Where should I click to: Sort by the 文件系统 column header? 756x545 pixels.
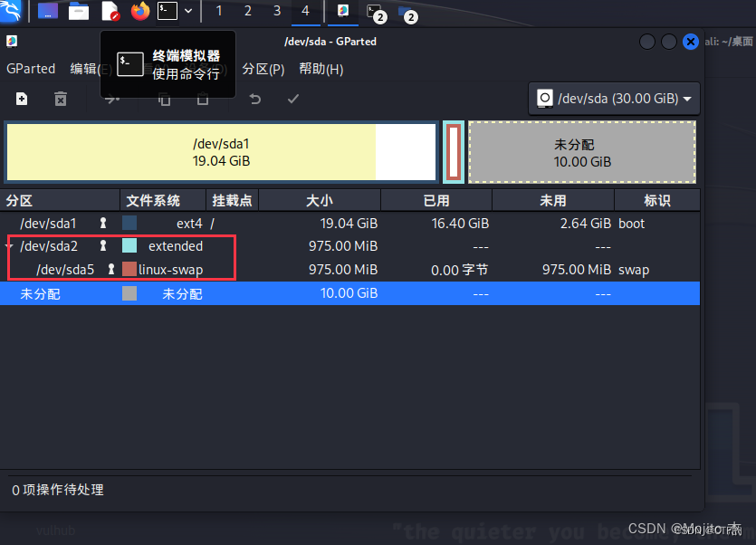coord(163,200)
